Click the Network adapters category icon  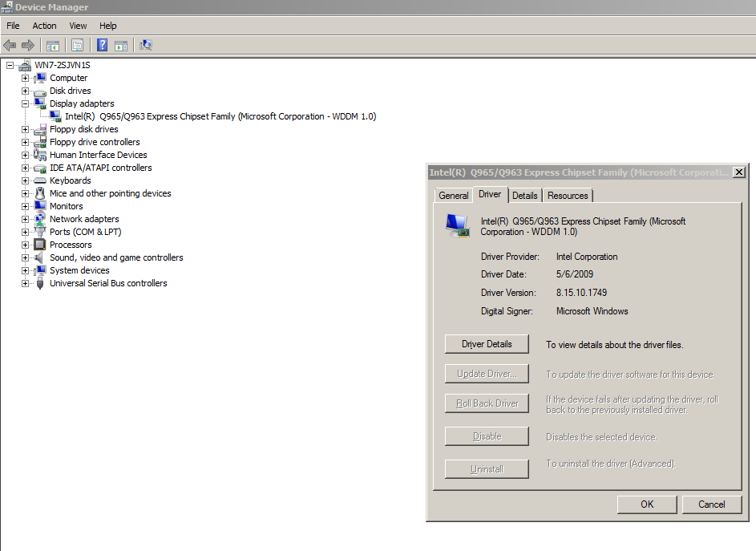click(41, 219)
